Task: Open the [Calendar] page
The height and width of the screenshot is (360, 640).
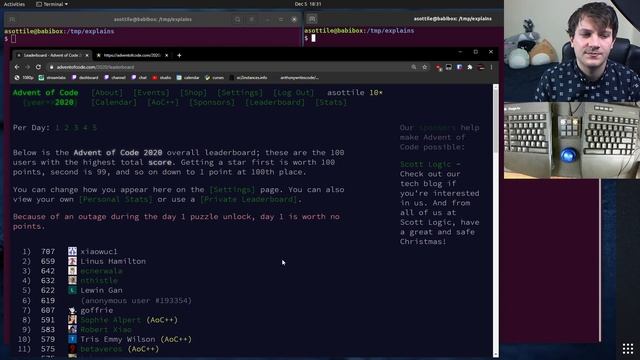Action: [114, 102]
